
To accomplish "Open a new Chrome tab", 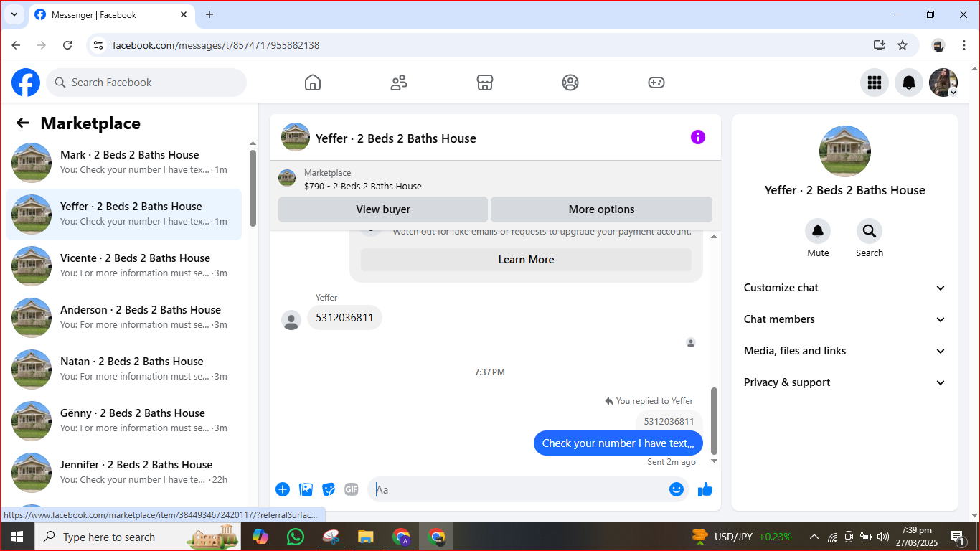I will pyautogui.click(x=209, y=14).
